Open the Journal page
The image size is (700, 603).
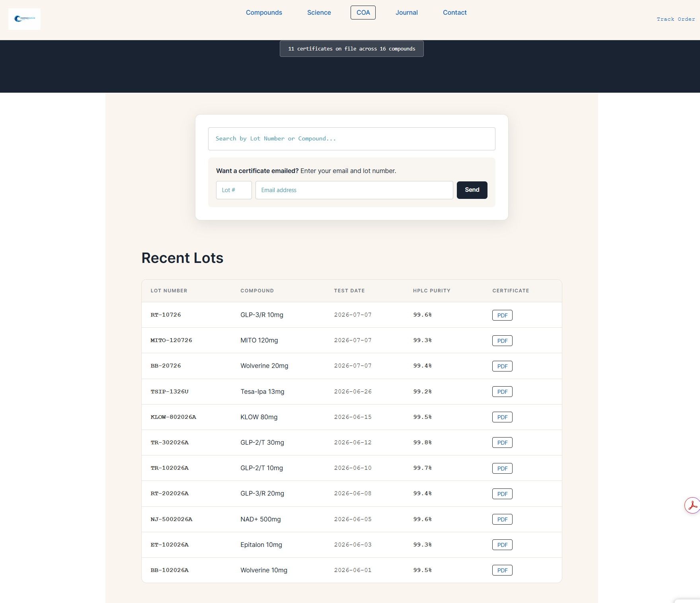[x=406, y=13]
